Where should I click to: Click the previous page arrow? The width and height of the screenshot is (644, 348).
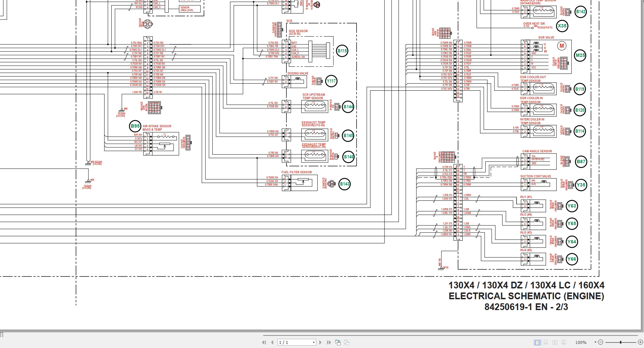[x=272, y=342]
